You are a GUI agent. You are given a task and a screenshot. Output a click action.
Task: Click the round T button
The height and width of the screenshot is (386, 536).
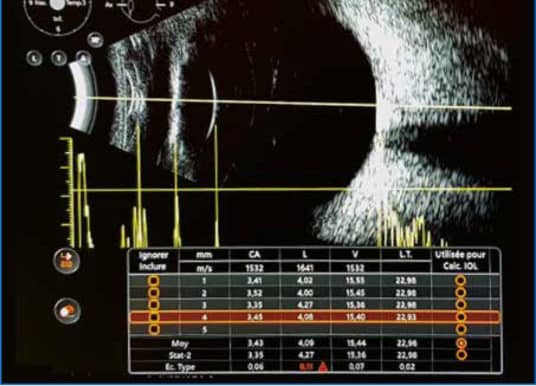(59, 58)
